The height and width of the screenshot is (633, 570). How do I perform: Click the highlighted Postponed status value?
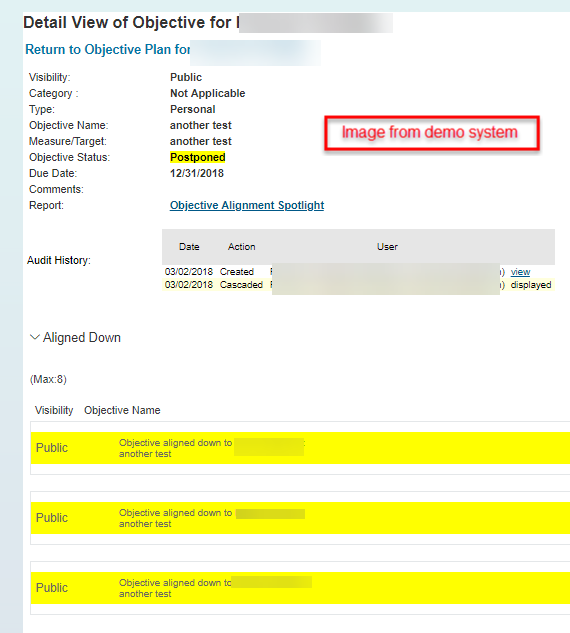coord(197,157)
